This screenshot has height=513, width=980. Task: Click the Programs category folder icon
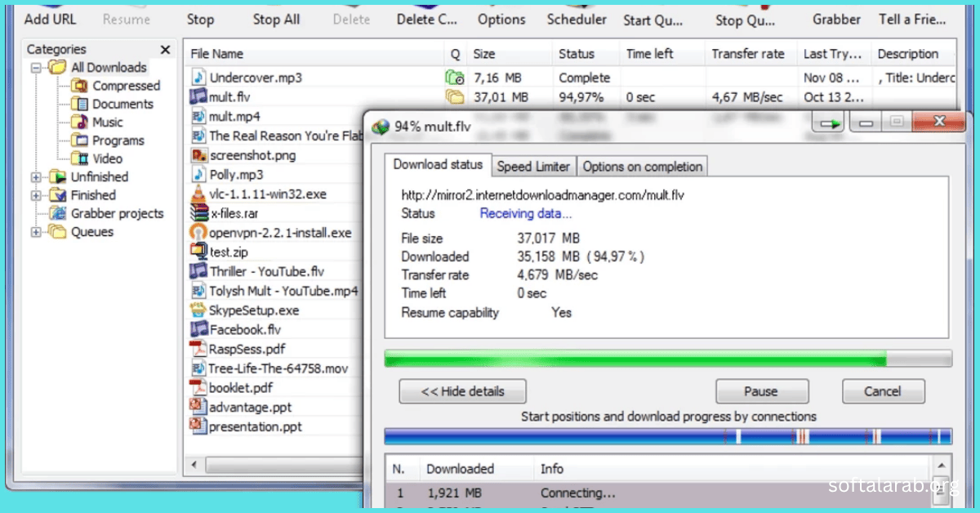click(x=80, y=141)
